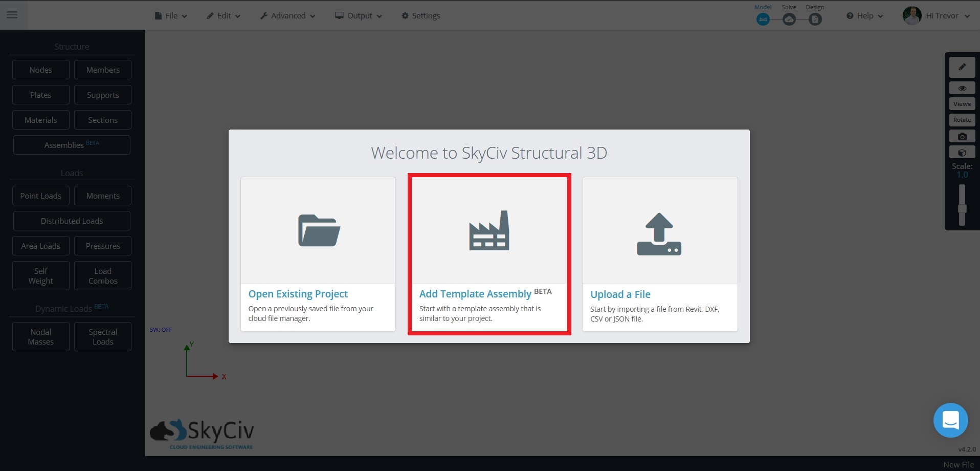
Task: Click the upload file icon
Action: 659,234
